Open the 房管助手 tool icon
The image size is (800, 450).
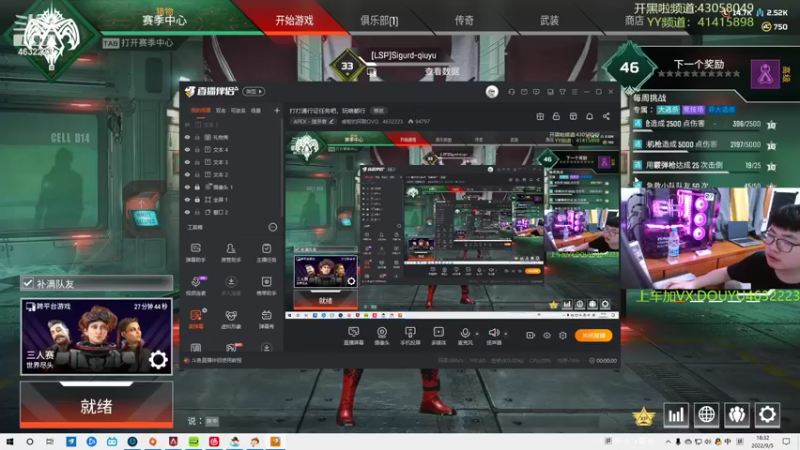pos(231,252)
